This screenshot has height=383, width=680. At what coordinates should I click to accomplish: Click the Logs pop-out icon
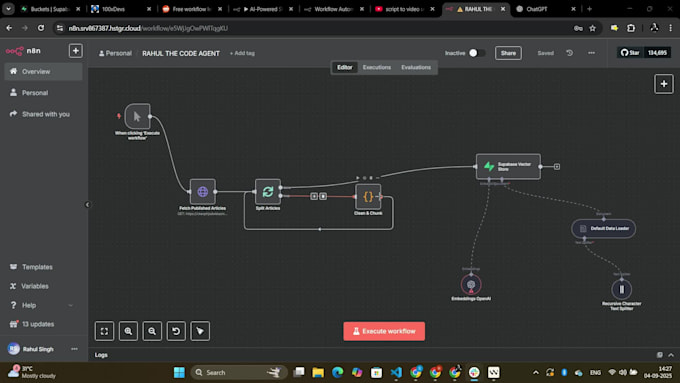[x=659, y=355]
